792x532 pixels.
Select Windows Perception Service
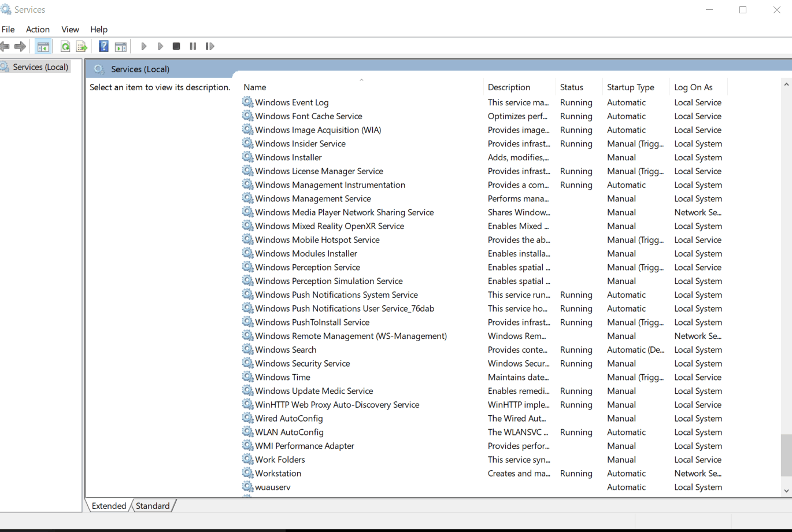pos(308,267)
